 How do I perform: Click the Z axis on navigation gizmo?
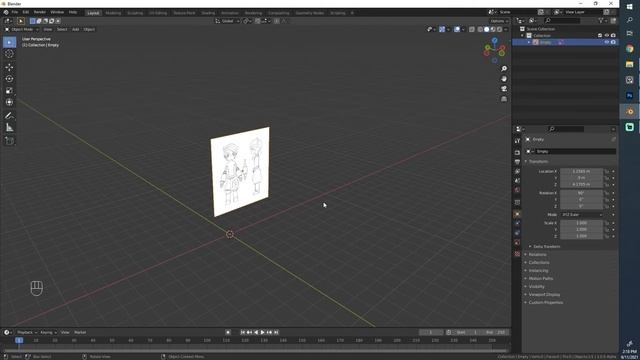tap(495, 40)
